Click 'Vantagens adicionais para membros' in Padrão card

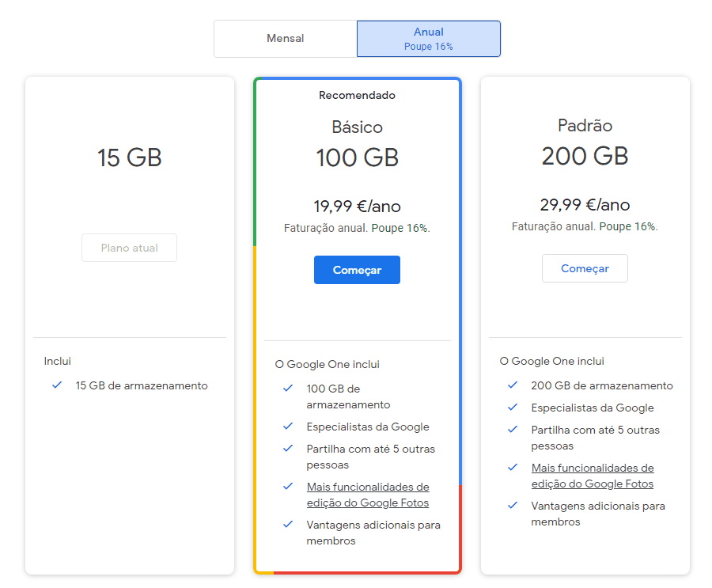pos(598,514)
